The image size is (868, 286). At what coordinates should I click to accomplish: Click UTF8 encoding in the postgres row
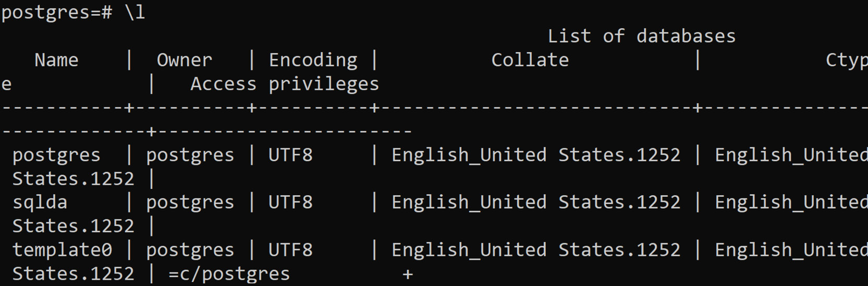click(290, 155)
